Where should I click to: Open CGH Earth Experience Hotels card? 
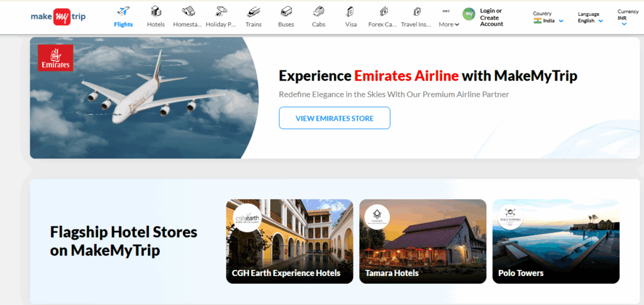tap(289, 241)
